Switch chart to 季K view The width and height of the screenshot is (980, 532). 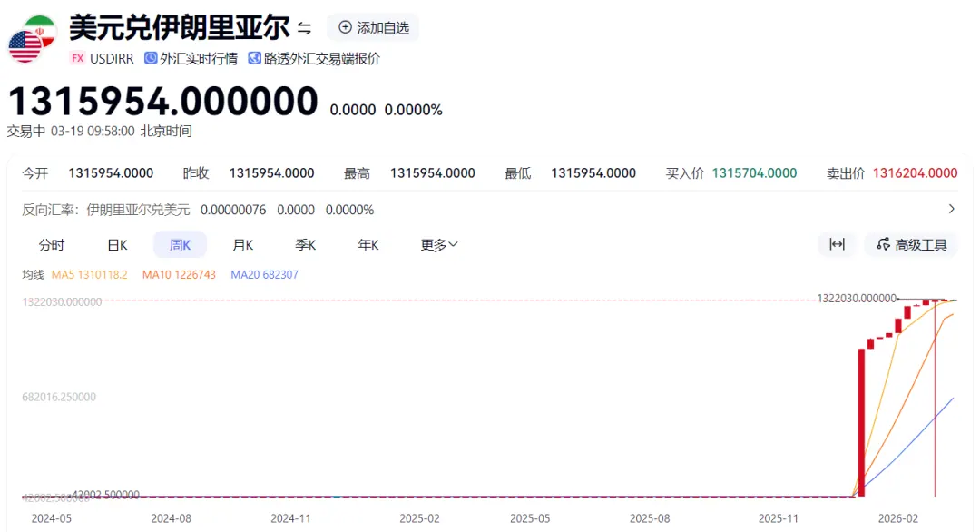pos(305,244)
